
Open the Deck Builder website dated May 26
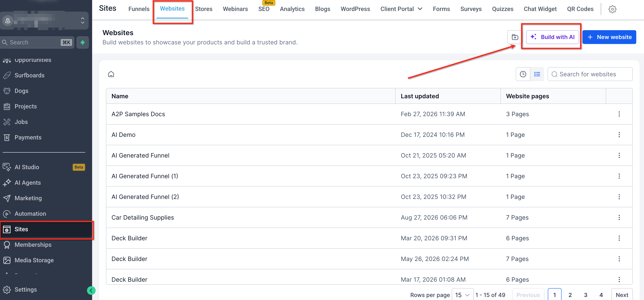point(129,259)
